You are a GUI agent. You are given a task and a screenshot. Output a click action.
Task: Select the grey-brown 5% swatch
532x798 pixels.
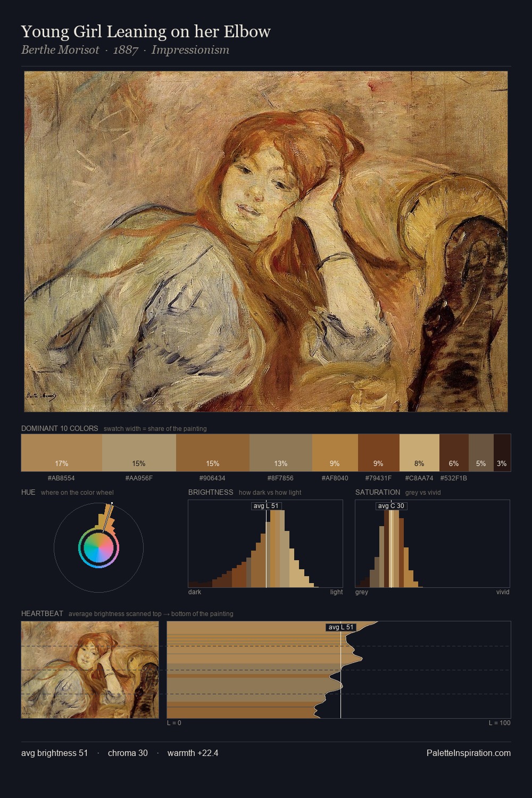[481, 453]
